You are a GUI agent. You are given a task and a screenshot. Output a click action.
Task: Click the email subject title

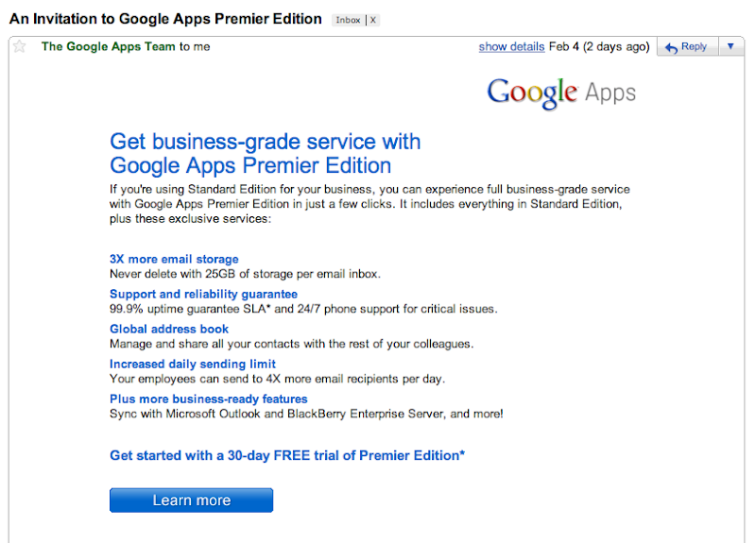click(165, 19)
